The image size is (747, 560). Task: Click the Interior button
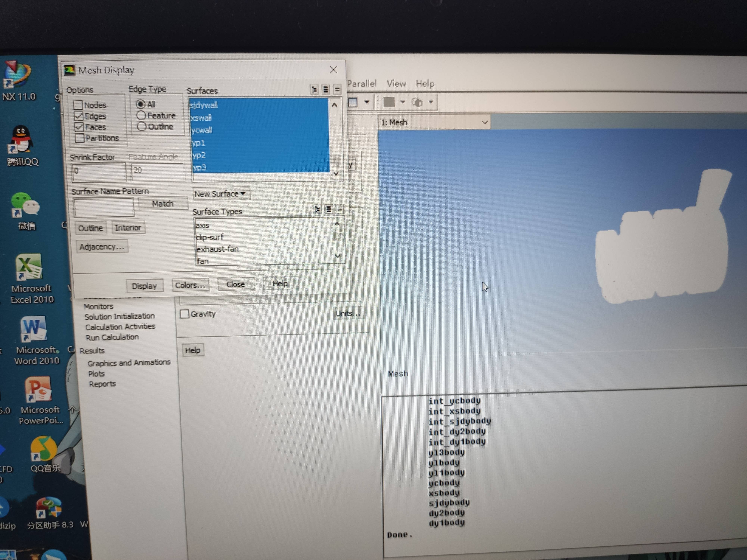click(x=128, y=228)
